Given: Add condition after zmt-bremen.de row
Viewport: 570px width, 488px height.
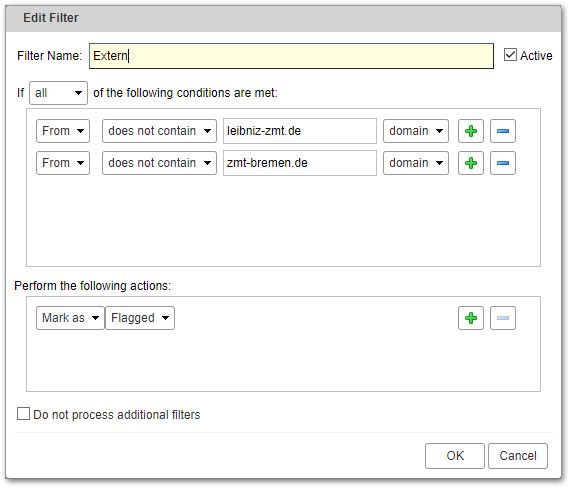Looking at the screenshot, I should coord(471,163).
